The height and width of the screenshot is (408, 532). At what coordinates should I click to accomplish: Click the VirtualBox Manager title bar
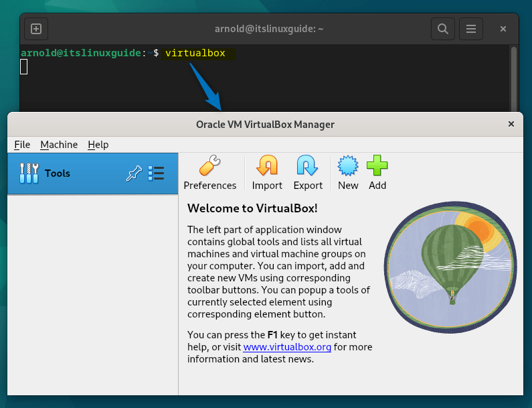click(265, 125)
